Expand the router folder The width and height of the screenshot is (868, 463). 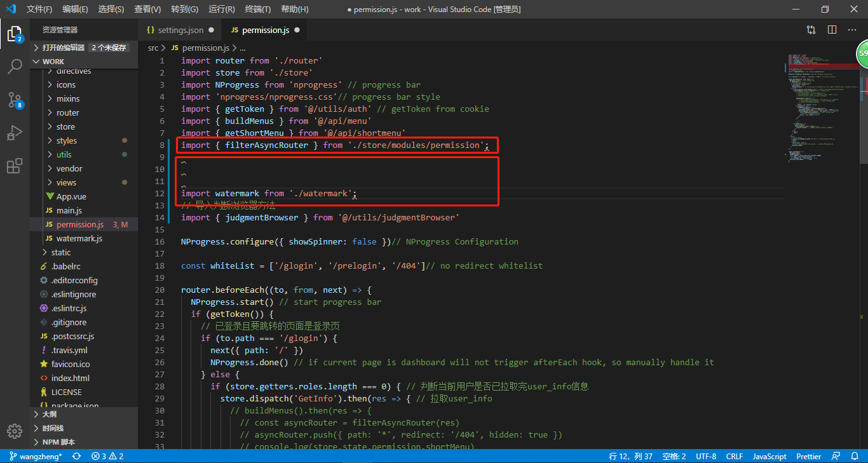tap(67, 112)
